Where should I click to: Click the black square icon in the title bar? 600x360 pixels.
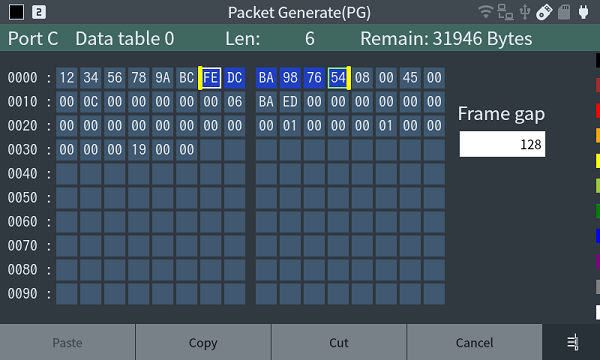[x=16, y=12]
